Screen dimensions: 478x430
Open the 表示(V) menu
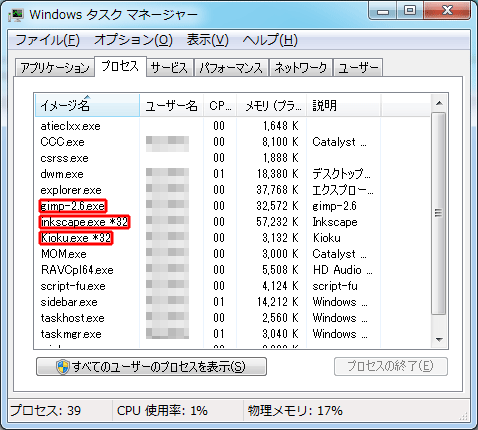point(208,40)
